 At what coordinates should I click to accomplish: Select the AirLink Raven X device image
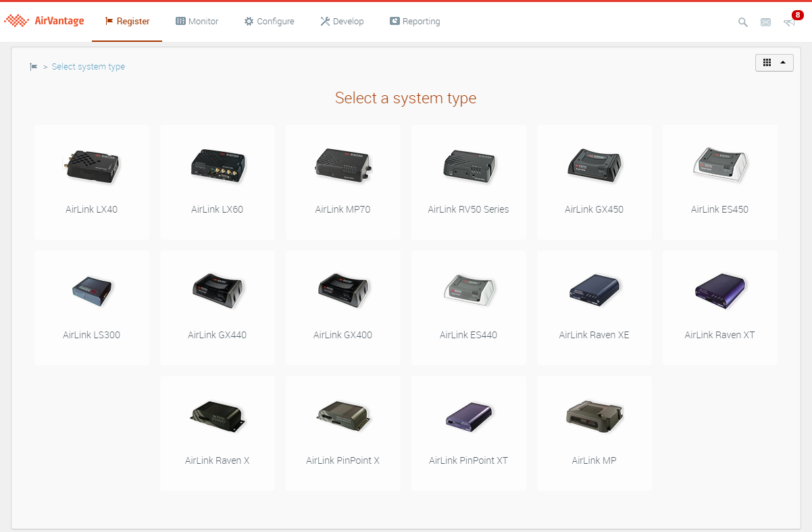tap(218, 417)
